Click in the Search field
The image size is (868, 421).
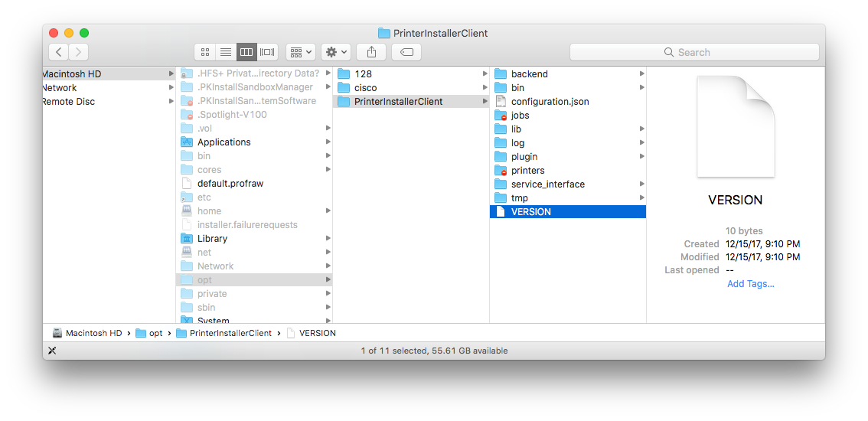coord(694,52)
